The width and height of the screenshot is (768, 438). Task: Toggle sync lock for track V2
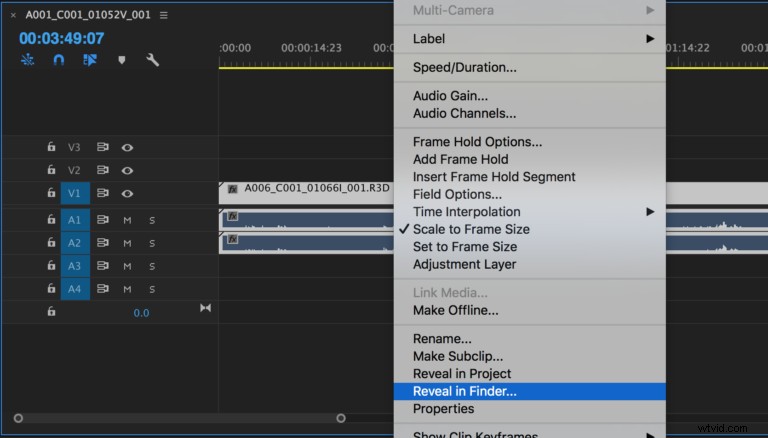(102, 170)
